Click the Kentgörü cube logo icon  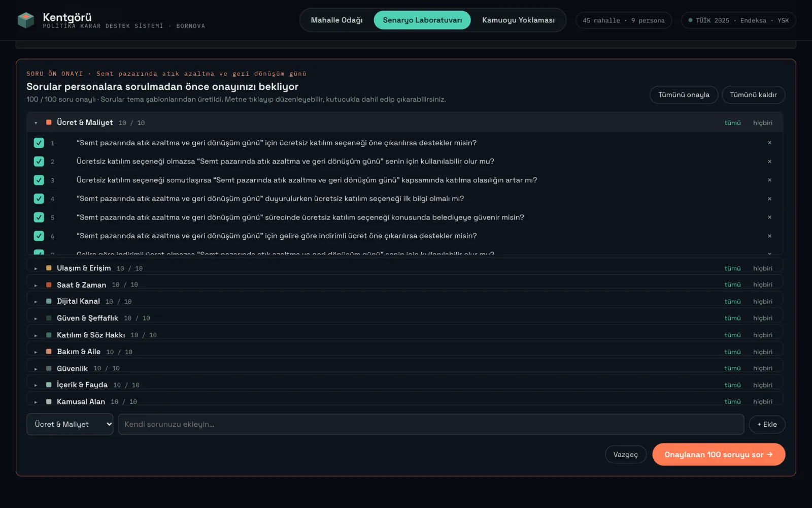click(26, 20)
